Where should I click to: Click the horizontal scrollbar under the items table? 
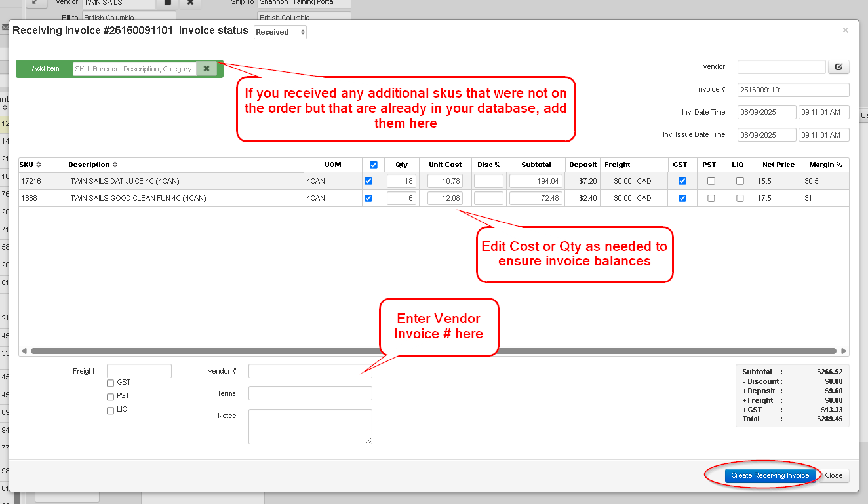(x=433, y=351)
